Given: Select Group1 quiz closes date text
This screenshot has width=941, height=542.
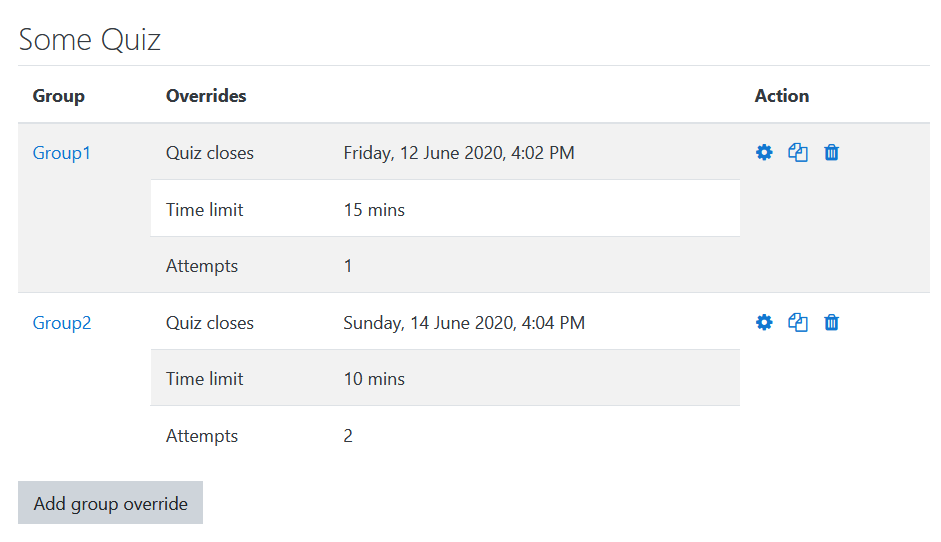Looking at the screenshot, I should pos(459,153).
